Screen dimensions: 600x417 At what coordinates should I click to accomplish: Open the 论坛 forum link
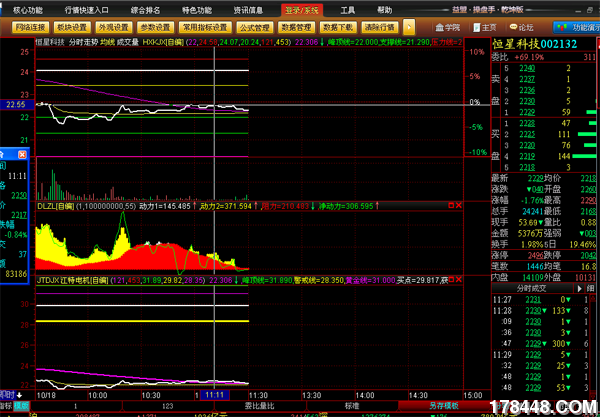[x=522, y=28]
